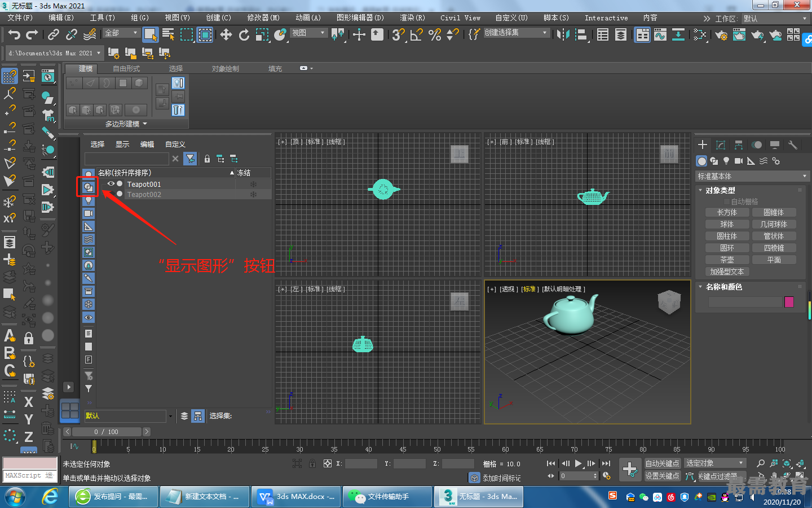Activate the Select and Rotate tool
The image size is (812, 508).
[244, 34]
